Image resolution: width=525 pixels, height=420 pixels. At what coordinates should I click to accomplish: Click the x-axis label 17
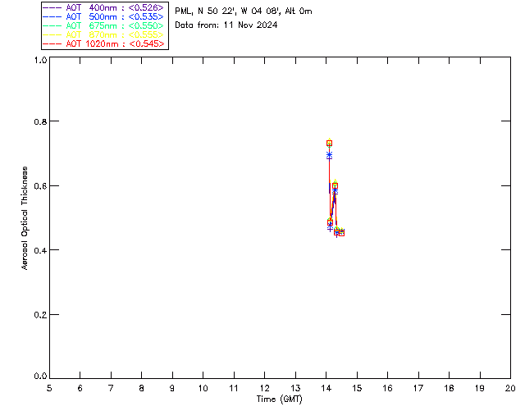click(418, 389)
